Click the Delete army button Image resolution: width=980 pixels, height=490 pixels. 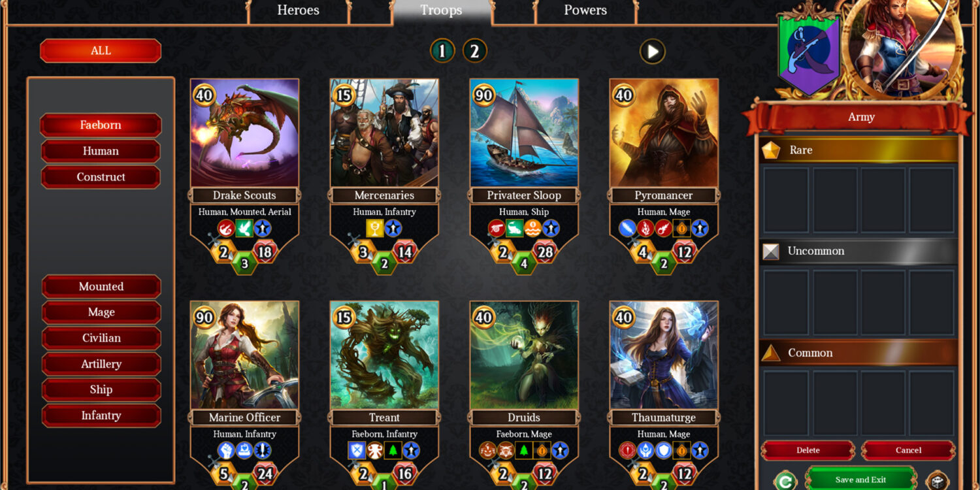tap(808, 450)
